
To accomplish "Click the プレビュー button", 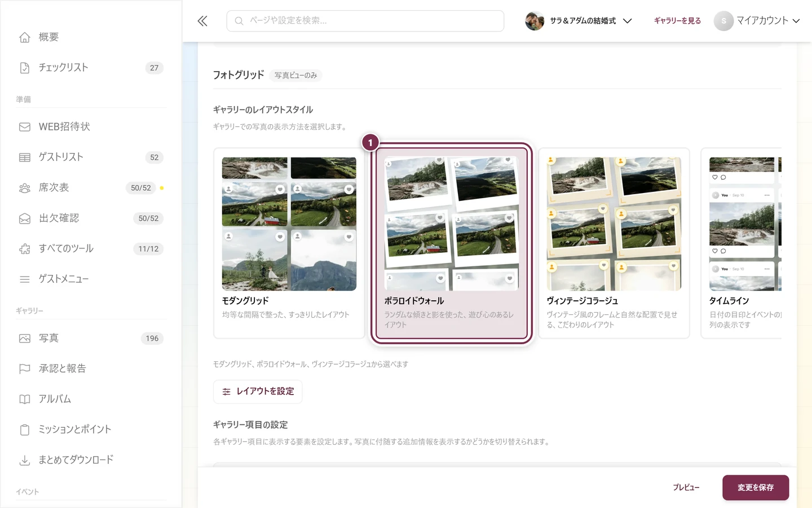I will point(686,488).
